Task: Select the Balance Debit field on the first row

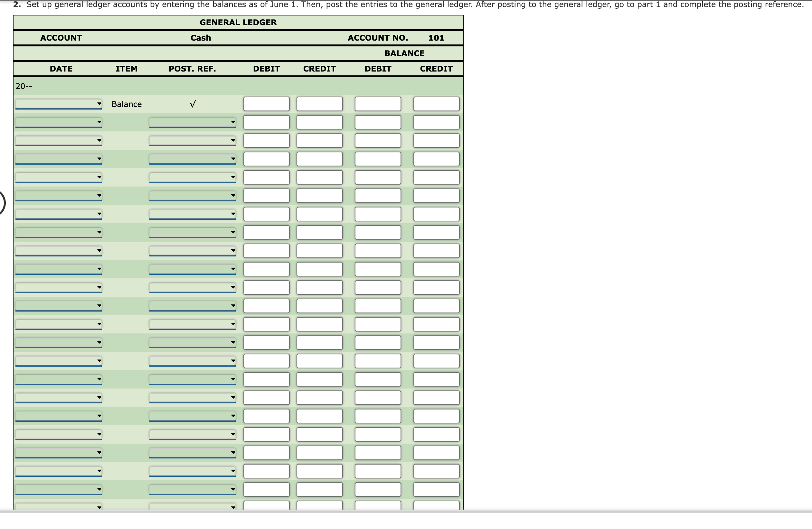Action: (378, 104)
